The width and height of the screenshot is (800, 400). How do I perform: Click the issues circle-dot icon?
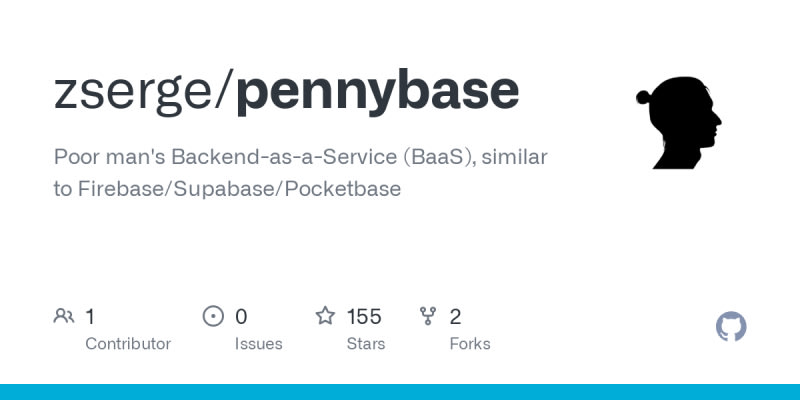213,317
